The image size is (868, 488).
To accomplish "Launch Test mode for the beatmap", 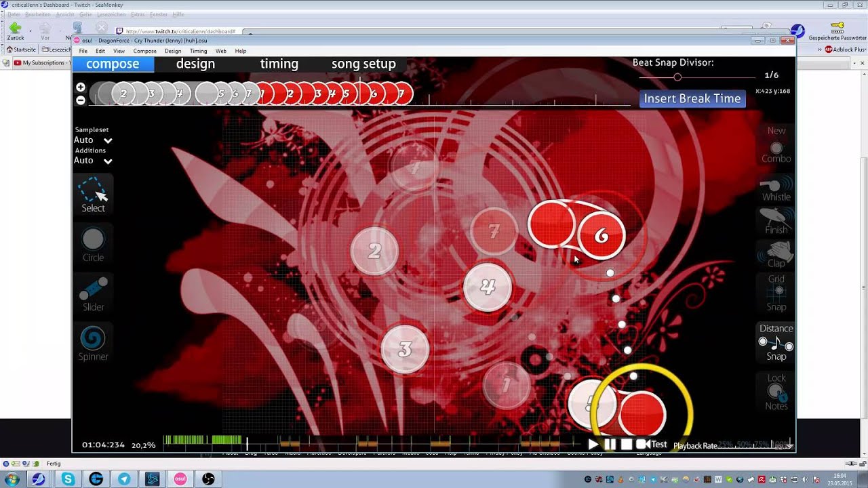I will pyautogui.click(x=652, y=445).
